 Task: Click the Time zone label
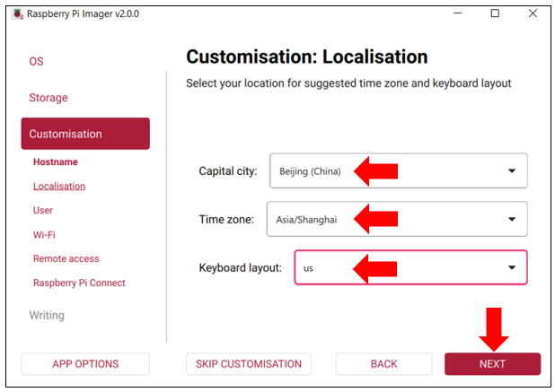click(226, 220)
